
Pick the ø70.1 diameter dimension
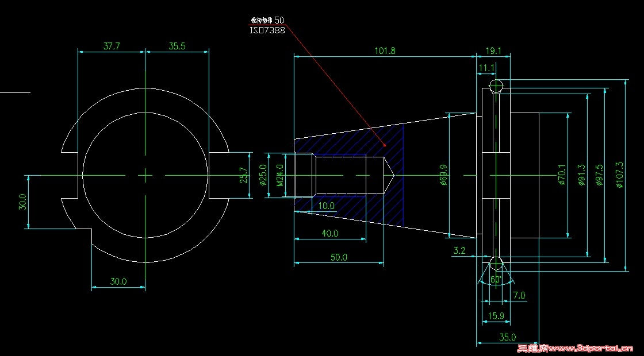pyautogui.click(x=562, y=175)
